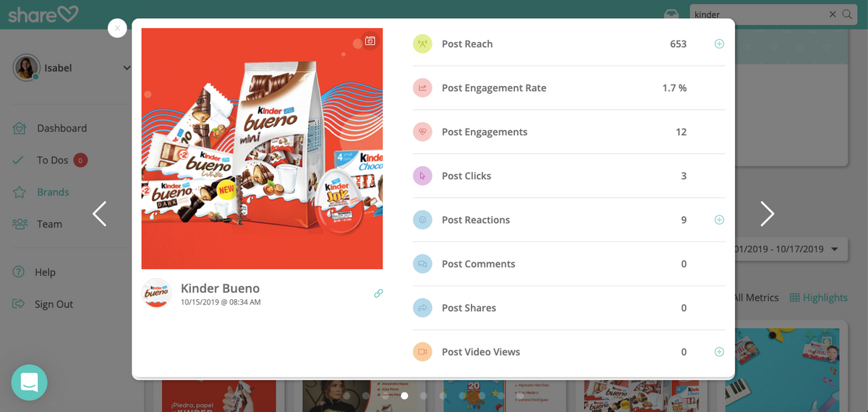Close the post details modal

[x=117, y=28]
